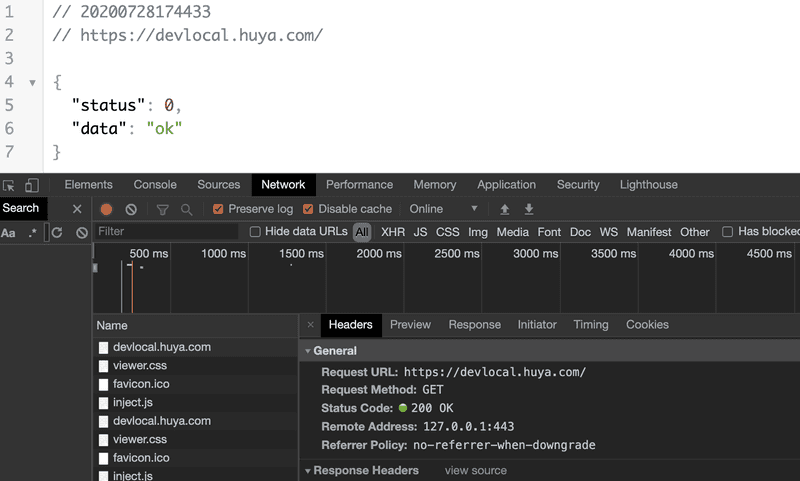
Task: Import a HAR file with upload arrow
Action: pyautogui.click(x=505, y=209)
